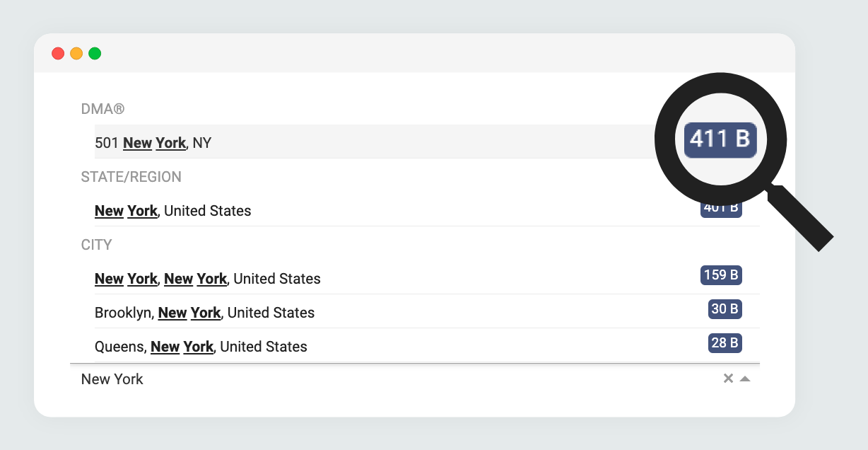Click the magnified 411 B badge
868x450 pixels.
pyautogui.click(x=720, y=139)
